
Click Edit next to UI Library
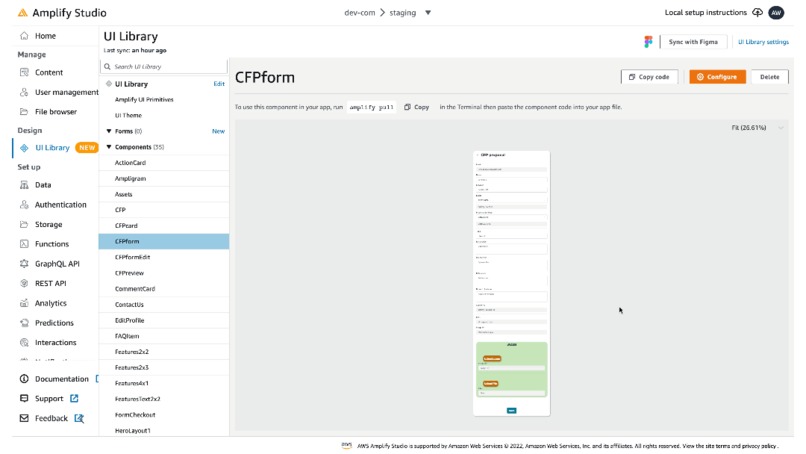tap(219, 84)
